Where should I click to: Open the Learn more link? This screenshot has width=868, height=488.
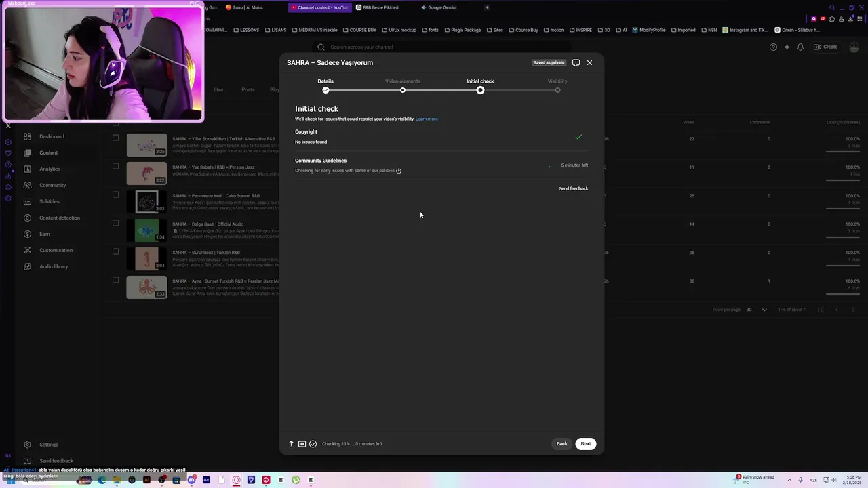(x=427, y=119)
